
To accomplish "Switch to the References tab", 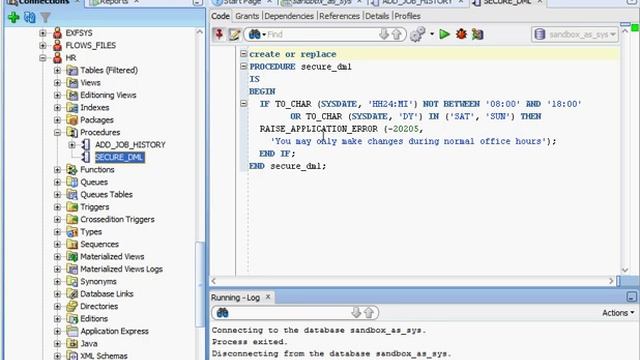I will coord(339,16).
